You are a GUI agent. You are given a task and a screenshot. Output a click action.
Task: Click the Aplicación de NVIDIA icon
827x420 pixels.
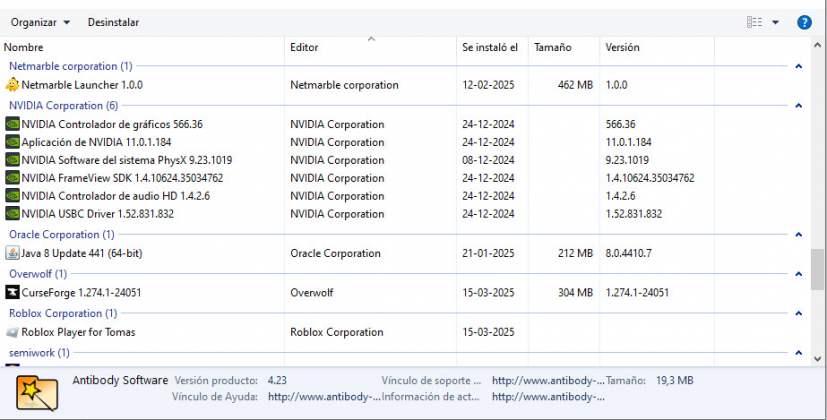[12, 142]
